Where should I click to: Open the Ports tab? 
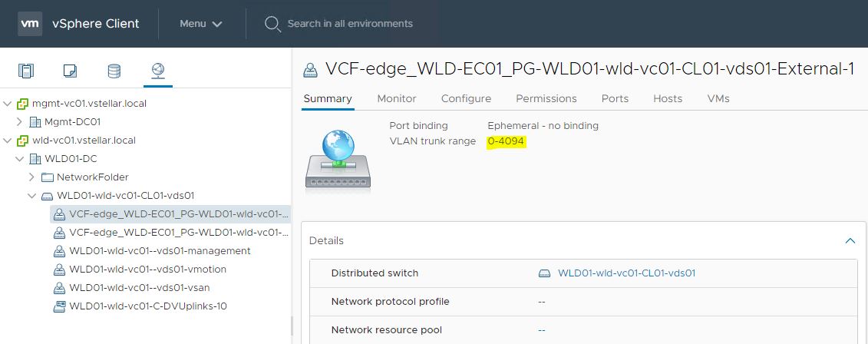pos(615,98)
